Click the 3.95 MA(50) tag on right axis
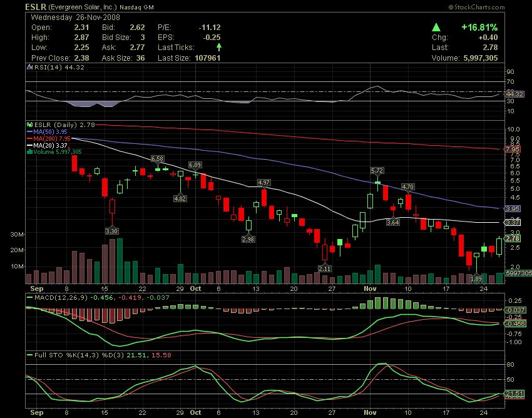The height and width of the screenshot is (418, 532). coord(513,208)
